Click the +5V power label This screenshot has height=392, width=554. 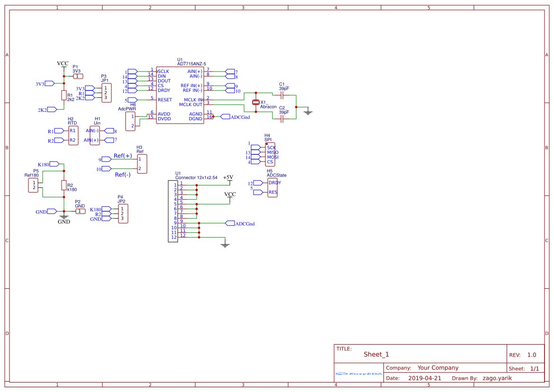click(228, 178)
